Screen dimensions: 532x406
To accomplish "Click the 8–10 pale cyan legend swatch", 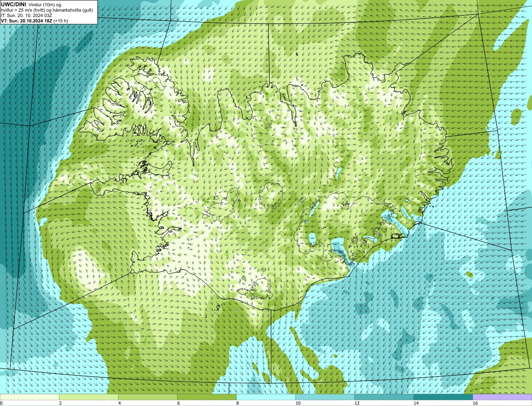I will pos(266,397).
